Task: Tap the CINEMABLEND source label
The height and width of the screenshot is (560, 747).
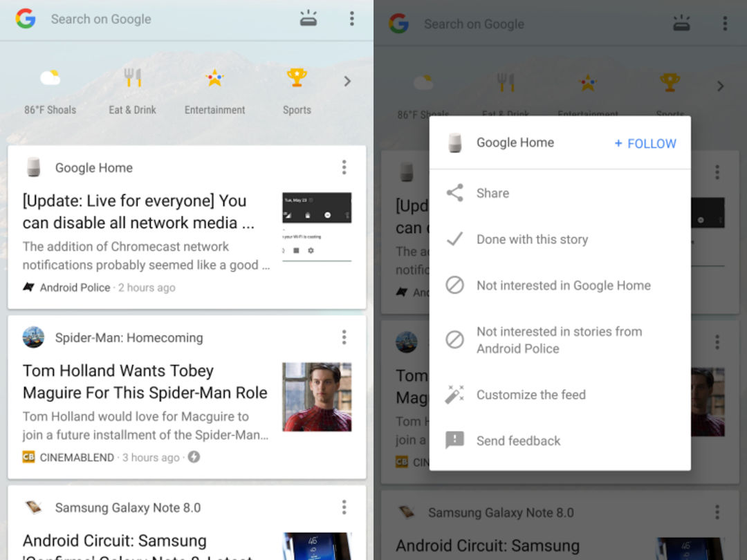Action: (77, 458)
